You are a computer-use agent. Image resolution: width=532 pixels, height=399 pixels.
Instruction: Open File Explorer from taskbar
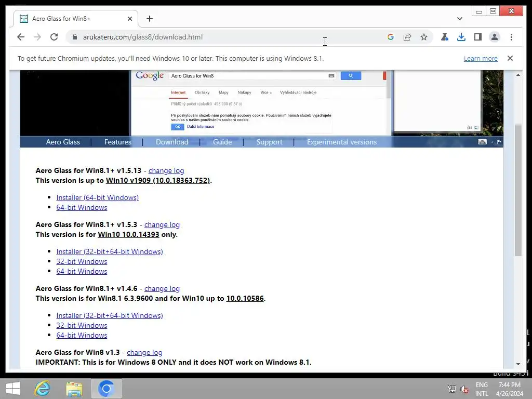74,389
